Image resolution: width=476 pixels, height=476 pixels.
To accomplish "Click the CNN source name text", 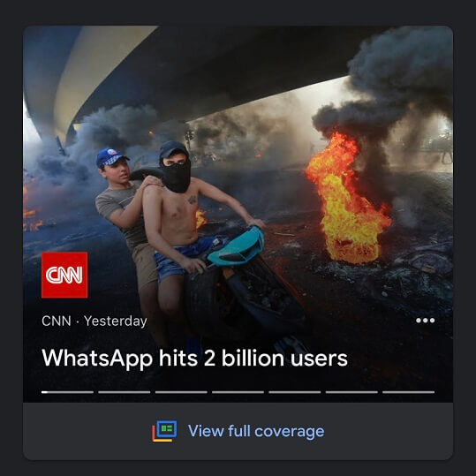I will pos(57,321).
